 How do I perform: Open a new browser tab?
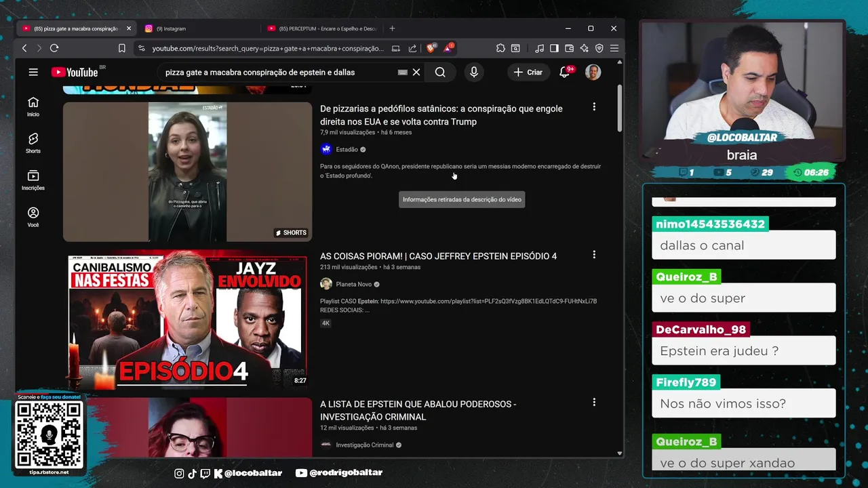coord(392,28)
